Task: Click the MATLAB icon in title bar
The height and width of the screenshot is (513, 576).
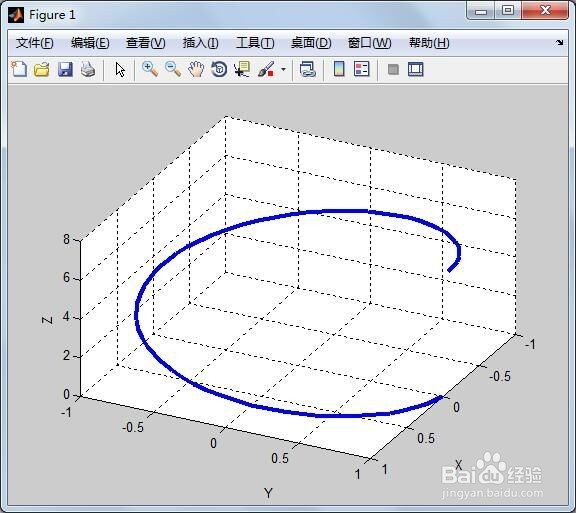Action: [16, 15]
